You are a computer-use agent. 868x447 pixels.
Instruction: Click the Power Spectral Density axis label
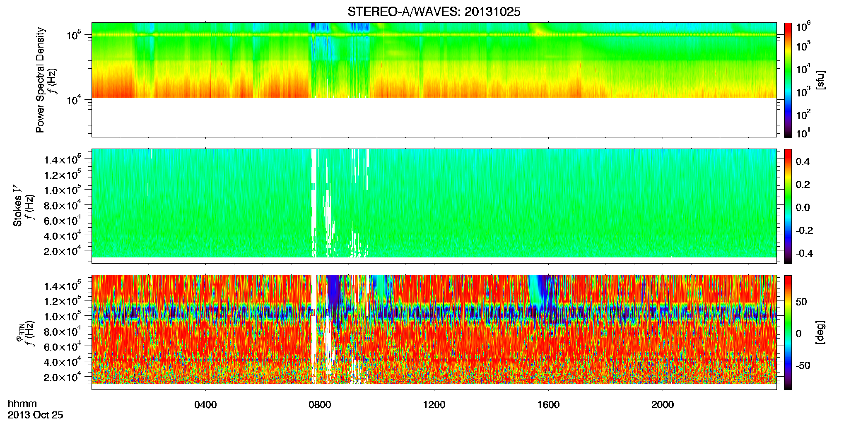tap(40, 80)
